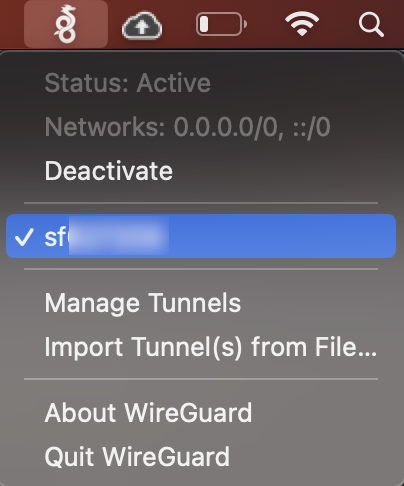View version info via About entry
Screen dimensions: 404x486
[x=148, y=413]
